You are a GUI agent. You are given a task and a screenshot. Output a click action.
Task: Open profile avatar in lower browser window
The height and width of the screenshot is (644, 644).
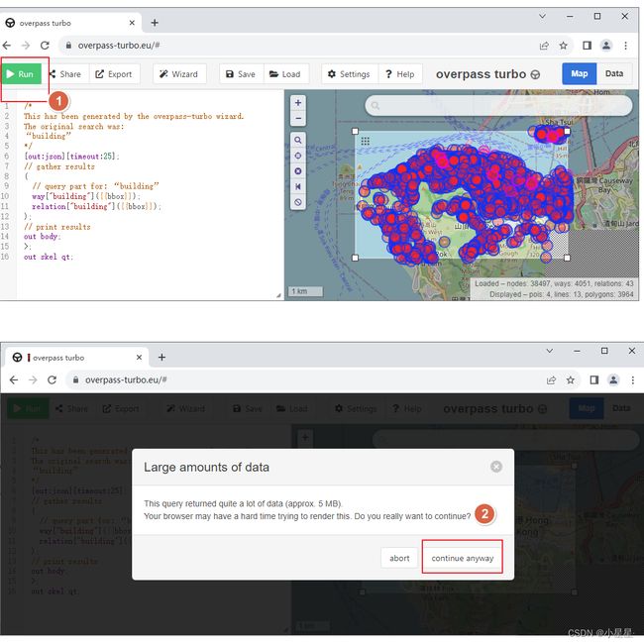[x=613, y=380]
